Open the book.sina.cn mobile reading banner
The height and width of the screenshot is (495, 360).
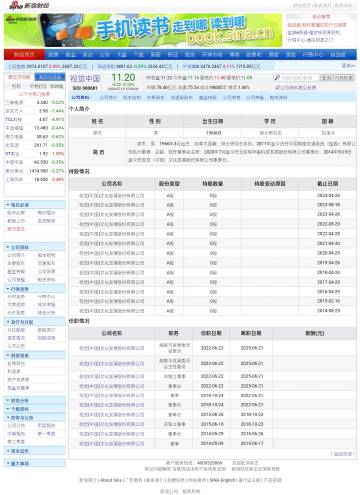(x=143, y=30)
